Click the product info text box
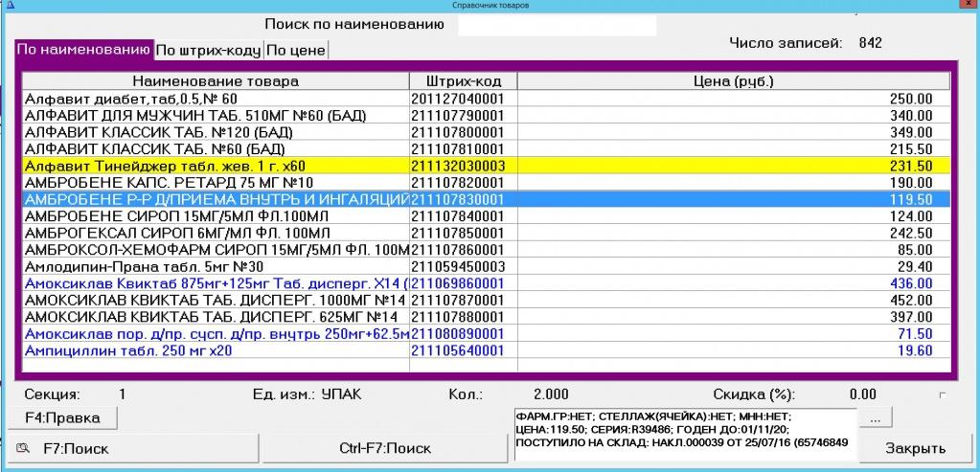Image resolution: width=980 pixels, height=472 pixels. click(685, 435)
